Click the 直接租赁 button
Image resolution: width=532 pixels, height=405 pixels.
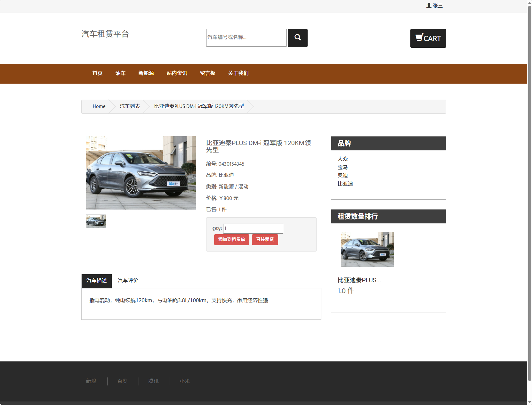265,240
